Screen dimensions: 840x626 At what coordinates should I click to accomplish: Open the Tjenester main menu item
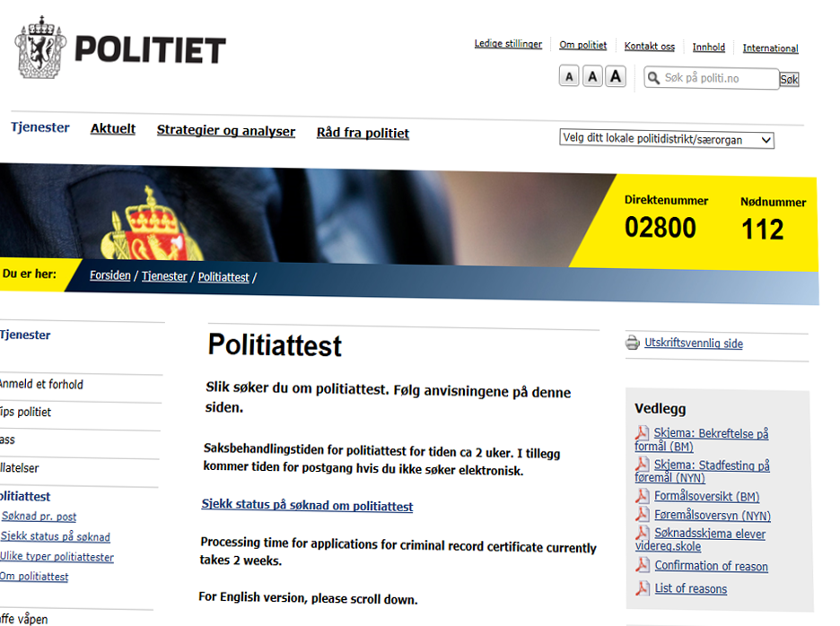click(x=40, y=127)
